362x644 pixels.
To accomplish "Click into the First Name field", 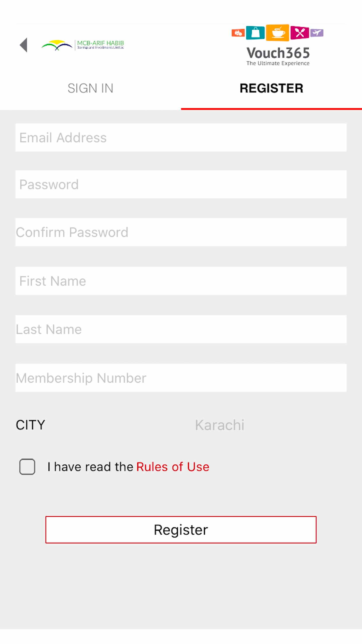I will coord(181,281).
